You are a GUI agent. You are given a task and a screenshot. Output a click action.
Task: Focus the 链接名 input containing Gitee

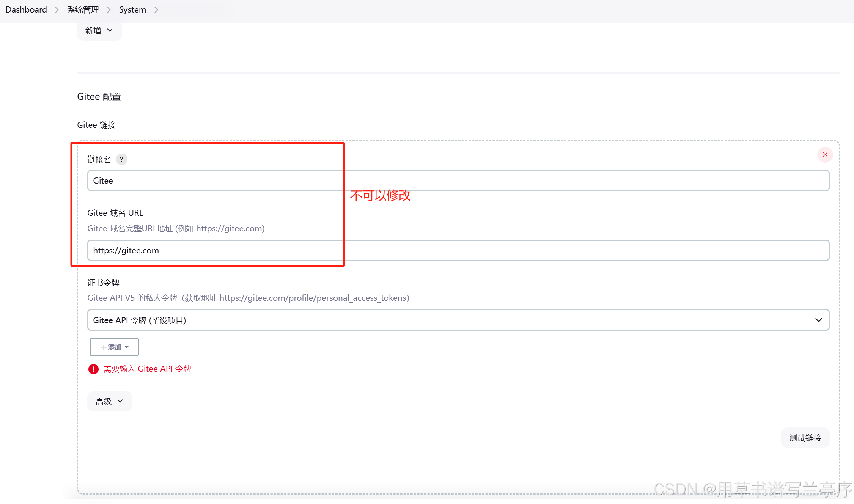point(458,181)
